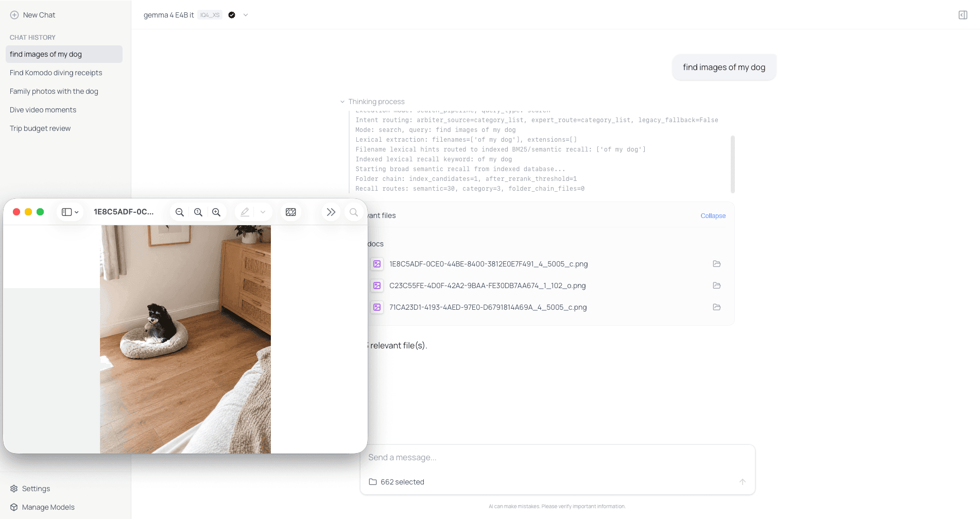Zoom to actual size in Preview
The width and height of the screenshot is (980, 519).
point(198,212)
